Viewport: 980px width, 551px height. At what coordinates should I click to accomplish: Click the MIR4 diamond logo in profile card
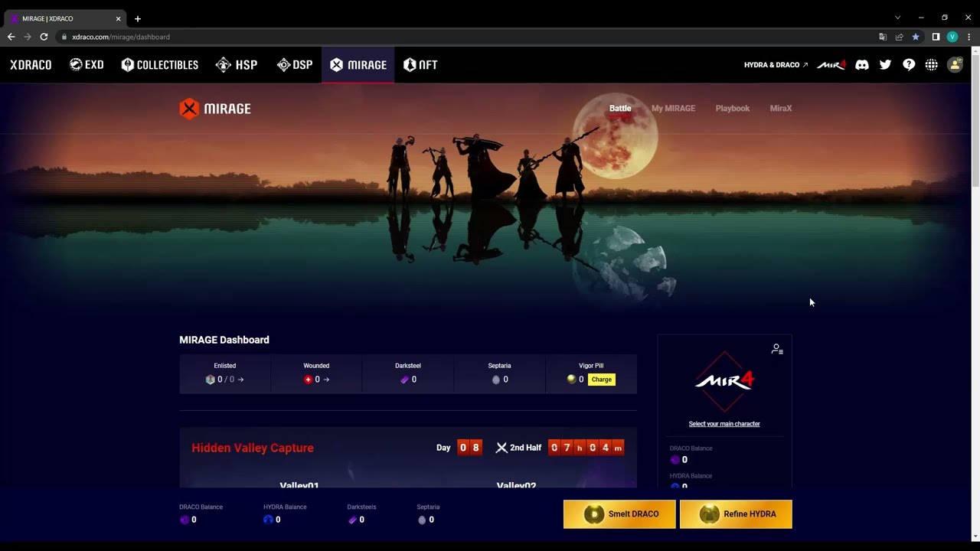(724, 381)
